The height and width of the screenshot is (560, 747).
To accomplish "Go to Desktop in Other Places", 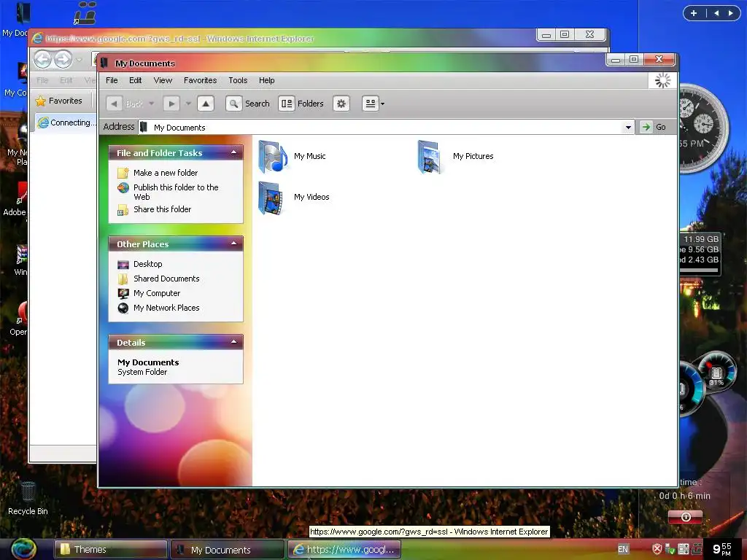I will tap(147, 264).
